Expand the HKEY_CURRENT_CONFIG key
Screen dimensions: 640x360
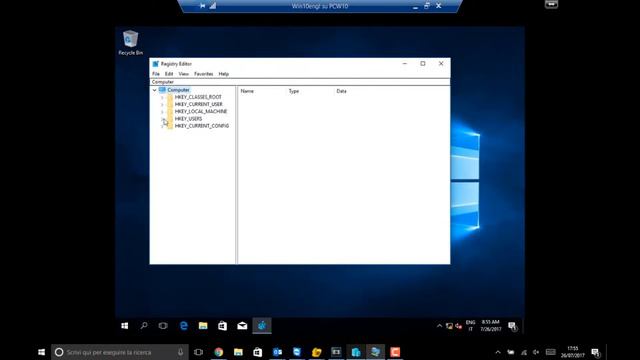click(162, 126)
